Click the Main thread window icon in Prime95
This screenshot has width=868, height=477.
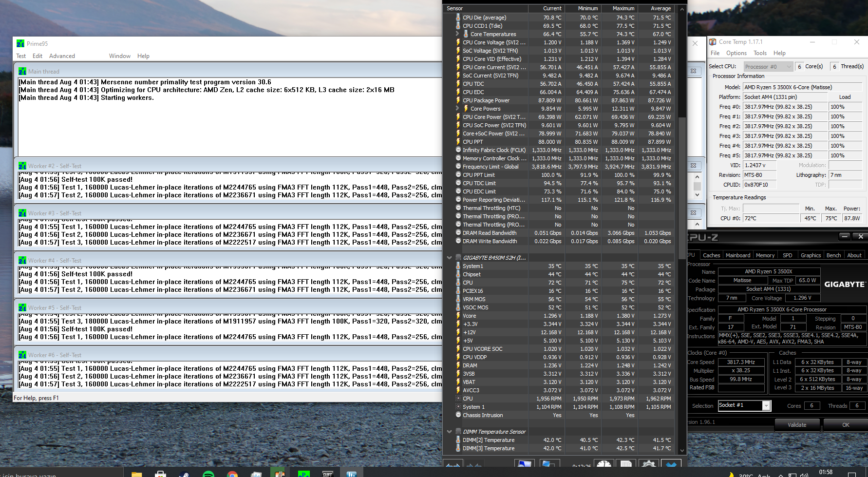(x=22, y=71)
